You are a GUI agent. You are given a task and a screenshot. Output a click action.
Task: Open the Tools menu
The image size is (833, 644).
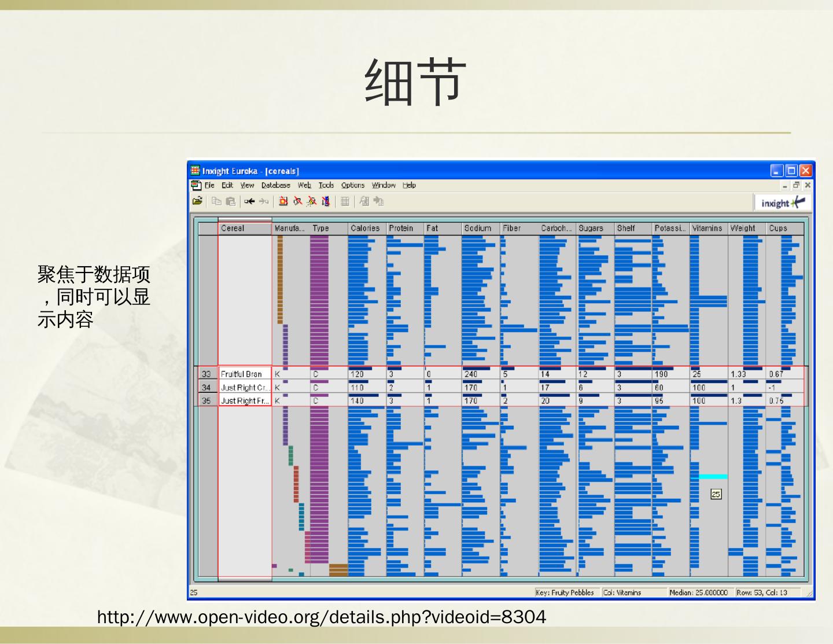point(326,185)
